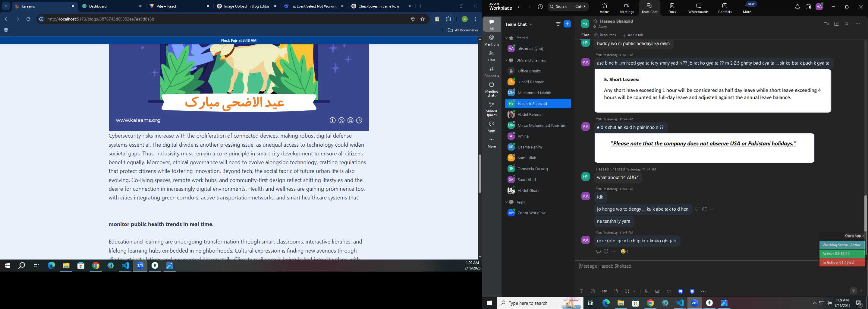Open Visual Studio Code from Windows taskbar

tap(125, 266)
